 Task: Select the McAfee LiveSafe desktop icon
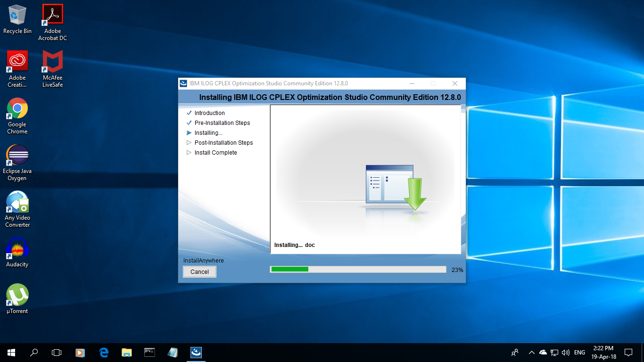(x=53, y=69)
